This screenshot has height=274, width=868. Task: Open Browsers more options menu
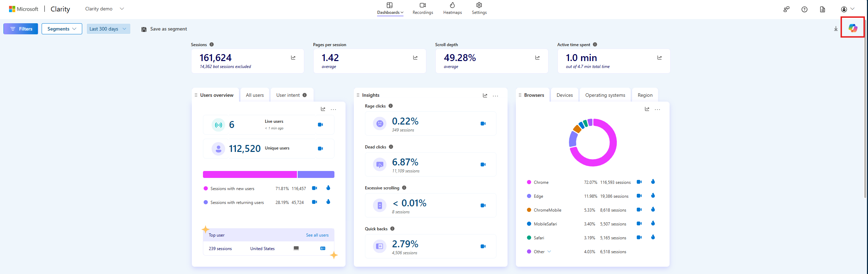(657, 109)
